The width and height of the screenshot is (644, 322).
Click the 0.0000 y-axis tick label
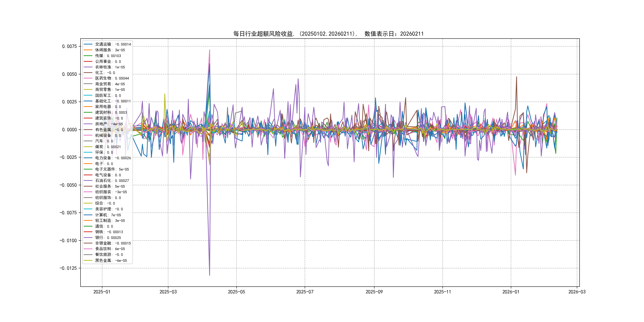[70, 130]
